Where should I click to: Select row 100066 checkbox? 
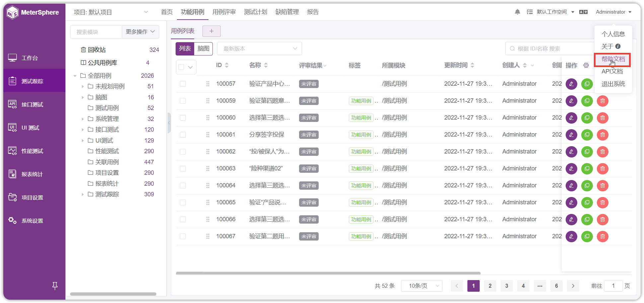183,219
